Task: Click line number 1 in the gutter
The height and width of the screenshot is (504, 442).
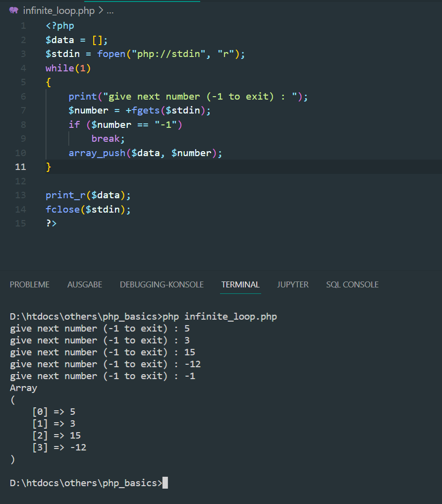Action: pyautogui.click(x=23, y=26)
